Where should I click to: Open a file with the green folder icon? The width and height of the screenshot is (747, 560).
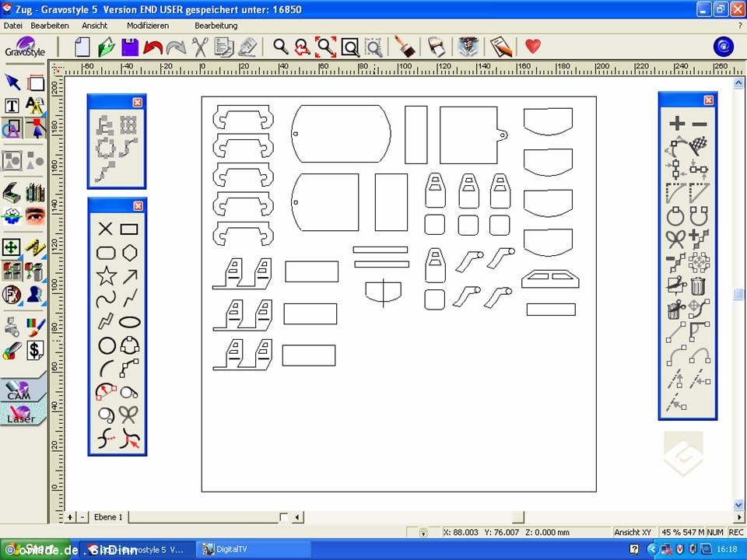coord(107,47)
